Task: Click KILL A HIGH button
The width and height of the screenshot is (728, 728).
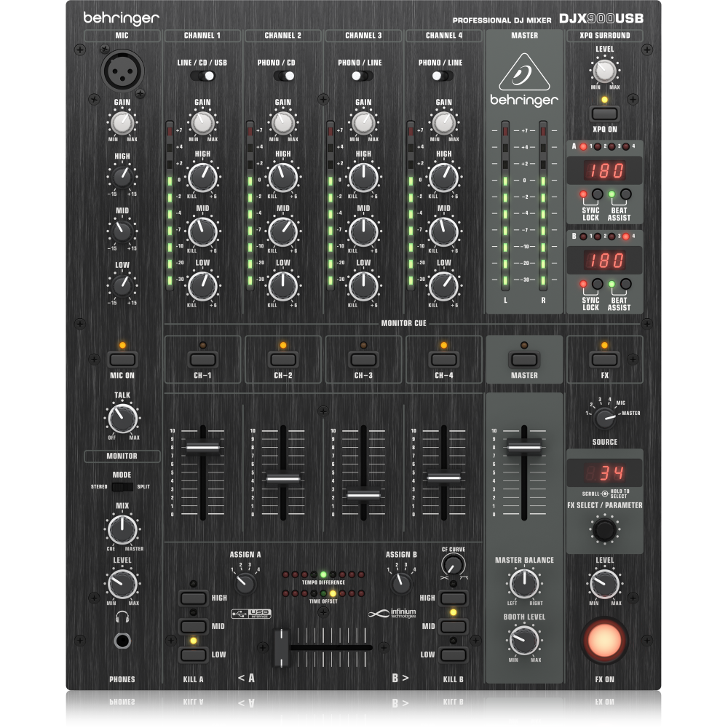Action: (193, 598)
